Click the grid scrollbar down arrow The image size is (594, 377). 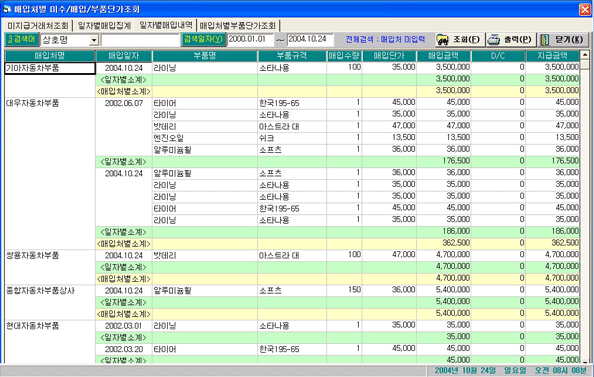[585, 361]
